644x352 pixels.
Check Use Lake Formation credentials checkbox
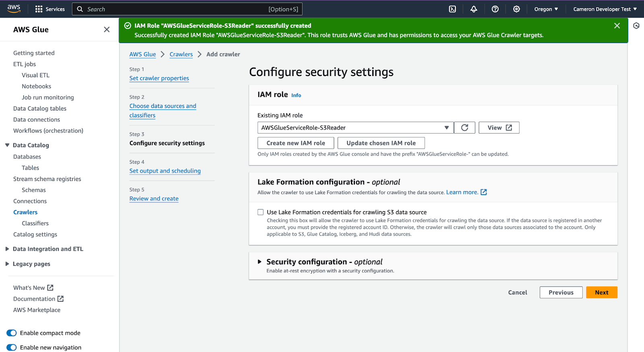tap(261, 212)
